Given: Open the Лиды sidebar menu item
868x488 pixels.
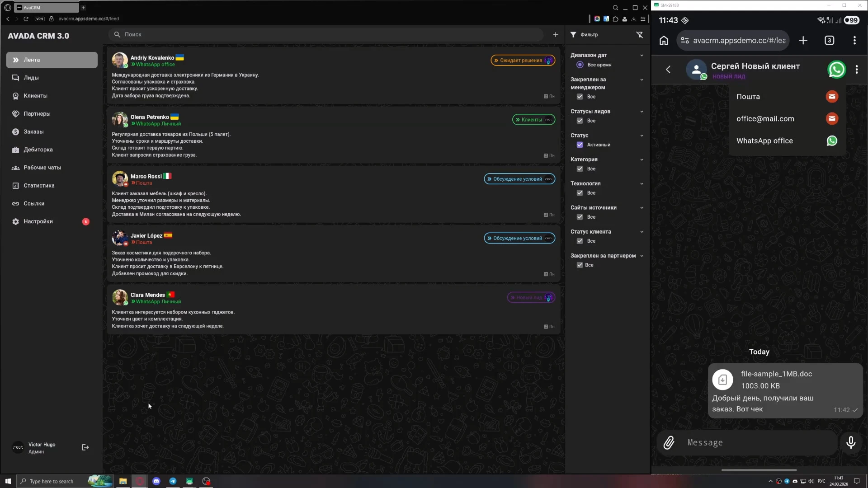Looking at the screenshot, I should tap(31, 78).
